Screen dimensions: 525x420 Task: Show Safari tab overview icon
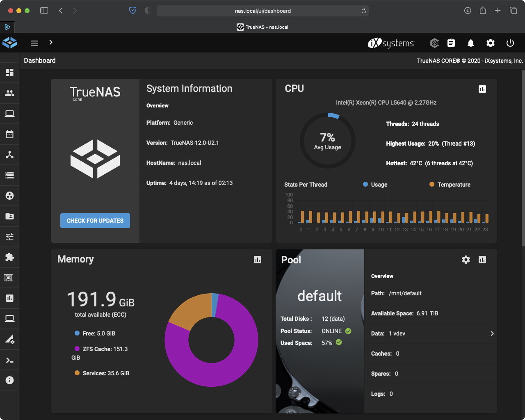pyautogui.click(x=513, y=10)
